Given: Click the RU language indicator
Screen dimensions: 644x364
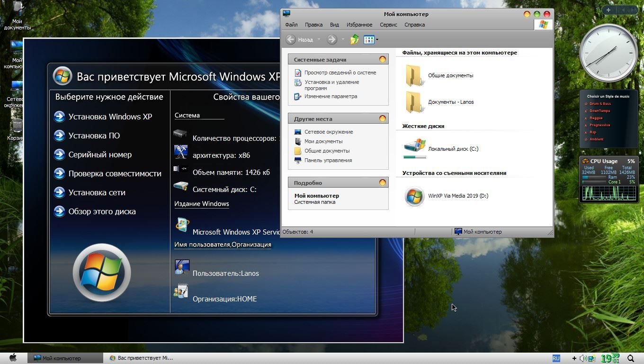Looking at the screenshot, I should coord(556,358).
